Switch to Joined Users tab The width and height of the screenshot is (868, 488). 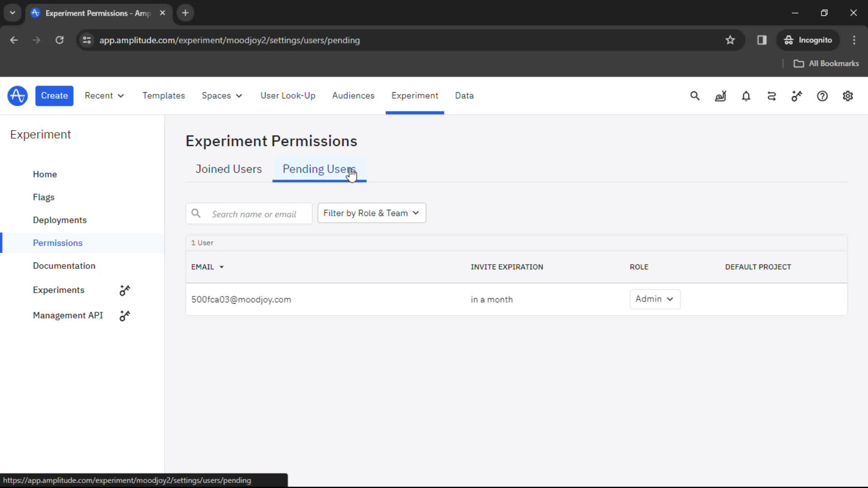[x=229, y=169]
